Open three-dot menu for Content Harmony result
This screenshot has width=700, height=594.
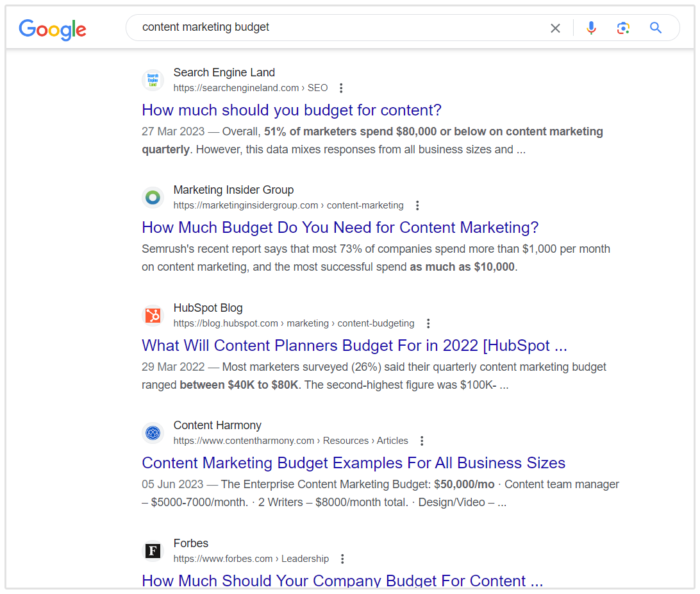422,441
